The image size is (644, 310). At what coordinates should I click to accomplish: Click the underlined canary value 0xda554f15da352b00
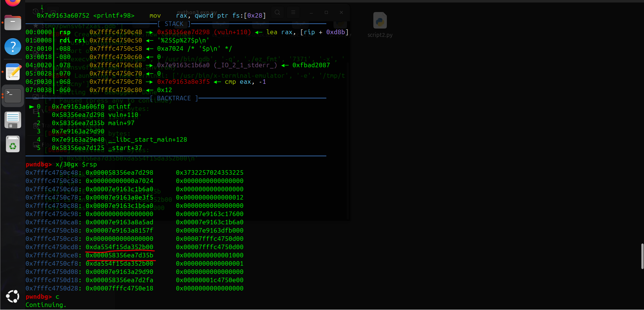click(120, 247)
